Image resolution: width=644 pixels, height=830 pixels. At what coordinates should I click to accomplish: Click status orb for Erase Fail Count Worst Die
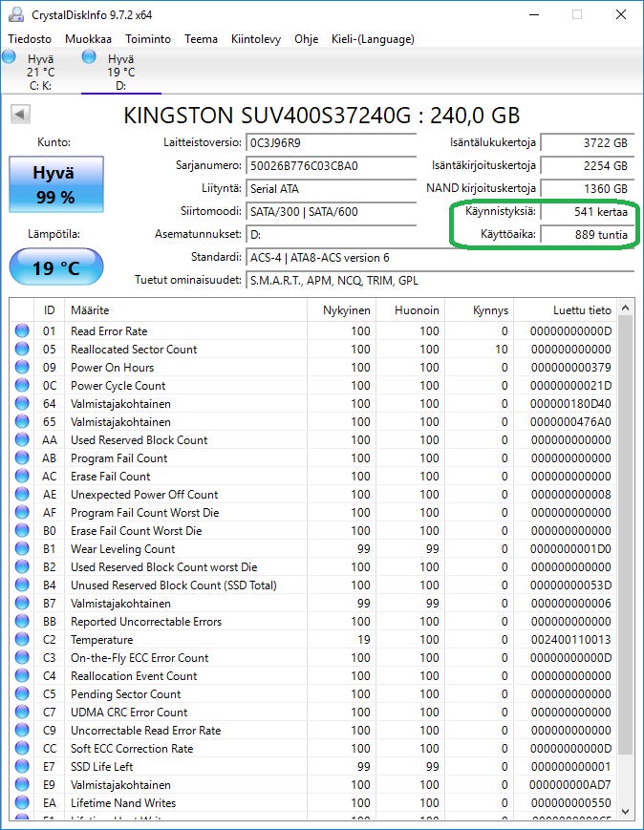point(22,530)
